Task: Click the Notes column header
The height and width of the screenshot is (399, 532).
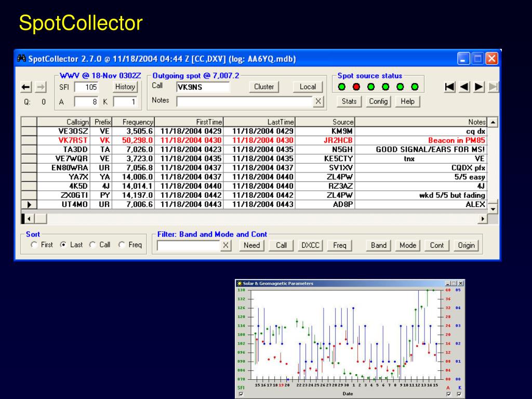Action: (x=421, y=122)
